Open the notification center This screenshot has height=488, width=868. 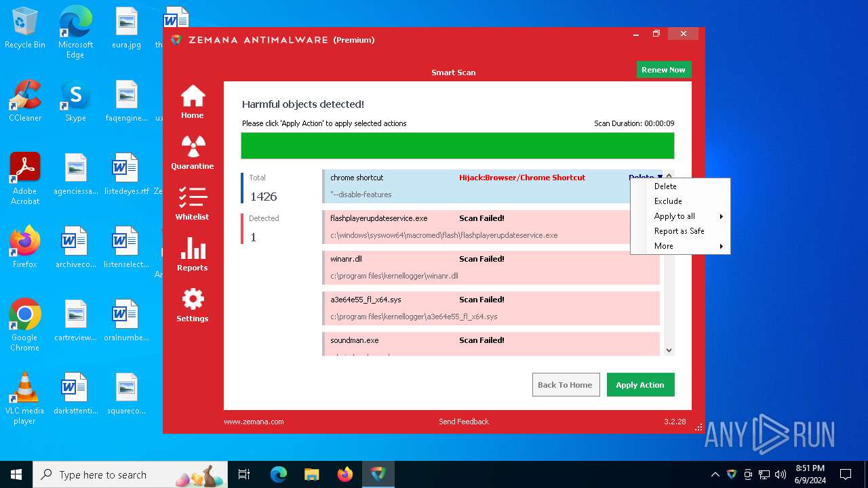coord(846,474)
